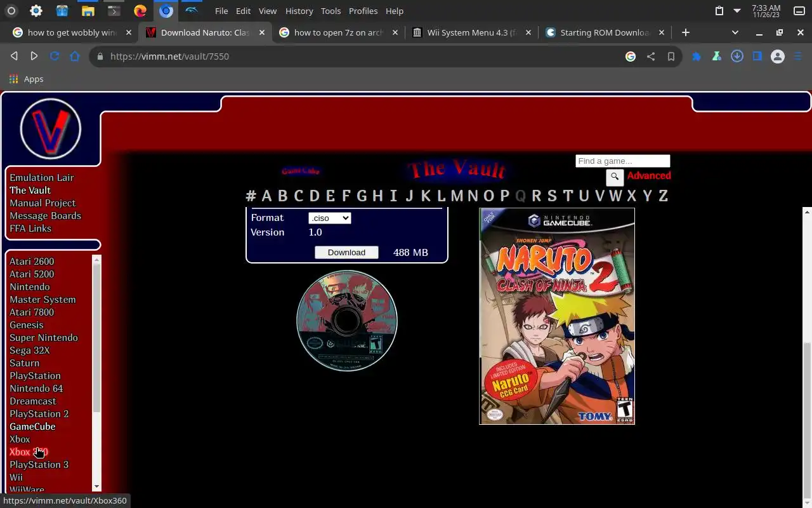This screenshot has height=508, width=812.
Task: Switch to the 'how to get wobbly' tab
Action: [x=72, y=32]
